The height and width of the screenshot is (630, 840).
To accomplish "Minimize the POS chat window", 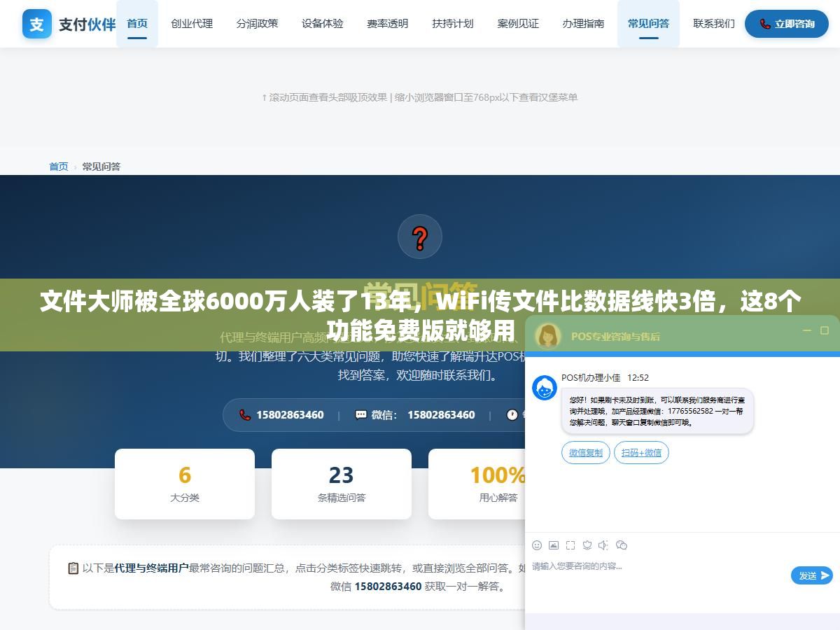I will tap(806, 330).
